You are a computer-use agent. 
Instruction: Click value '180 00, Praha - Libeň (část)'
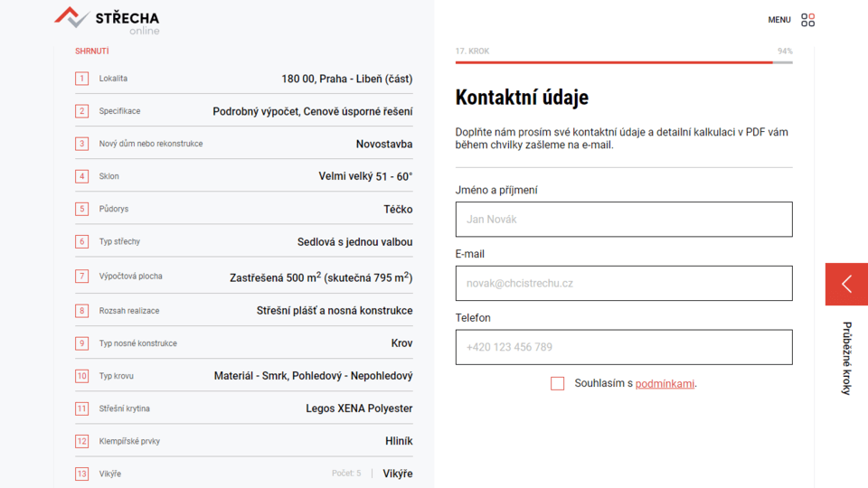point(346,79)
